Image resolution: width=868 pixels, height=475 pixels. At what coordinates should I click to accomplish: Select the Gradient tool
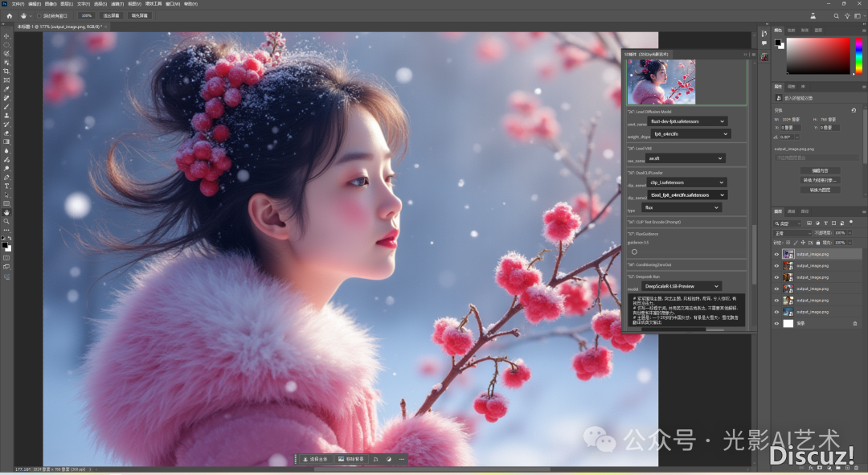pos(6,141)
